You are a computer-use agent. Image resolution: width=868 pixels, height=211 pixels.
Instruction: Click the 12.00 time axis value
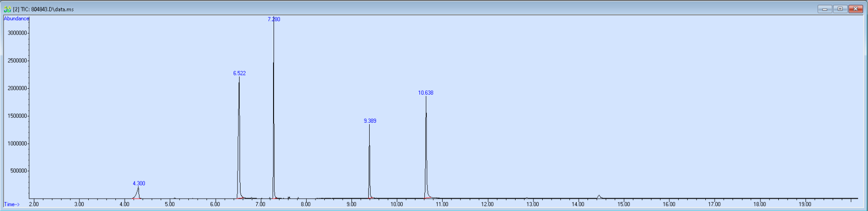pyautogui.click(x=487, y=204)
